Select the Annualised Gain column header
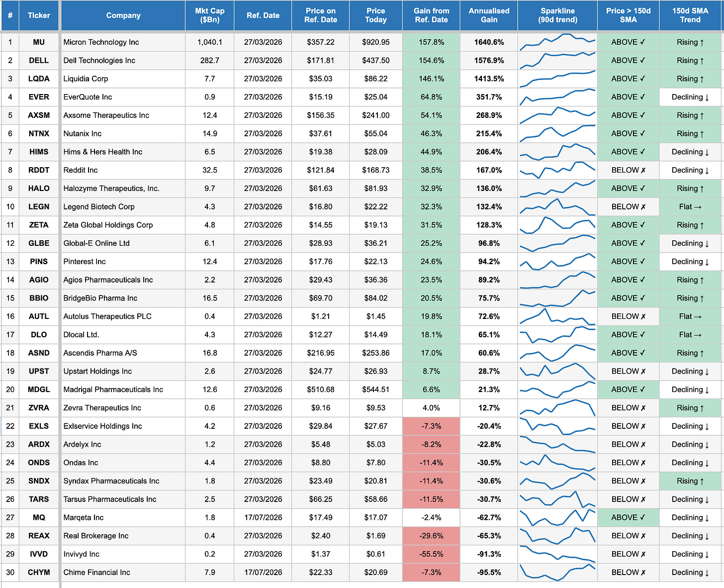Image resolution: width=724 pixels, height=588 pixels. point(489,15)
